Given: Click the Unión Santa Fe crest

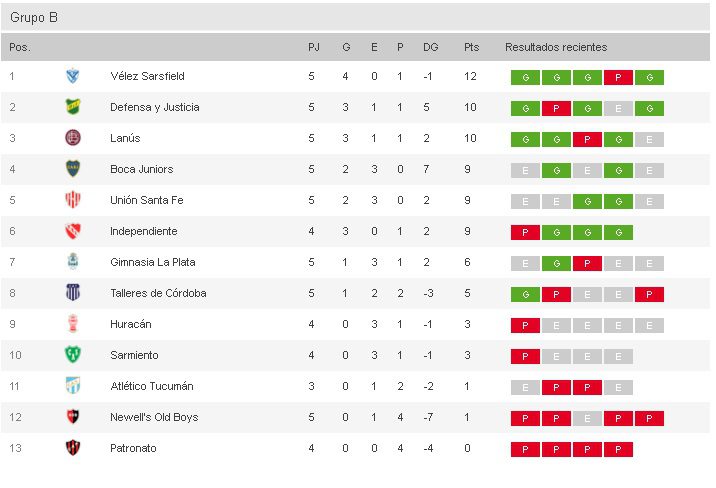Looking at the screenshot, I should click(x=72, y=200).
